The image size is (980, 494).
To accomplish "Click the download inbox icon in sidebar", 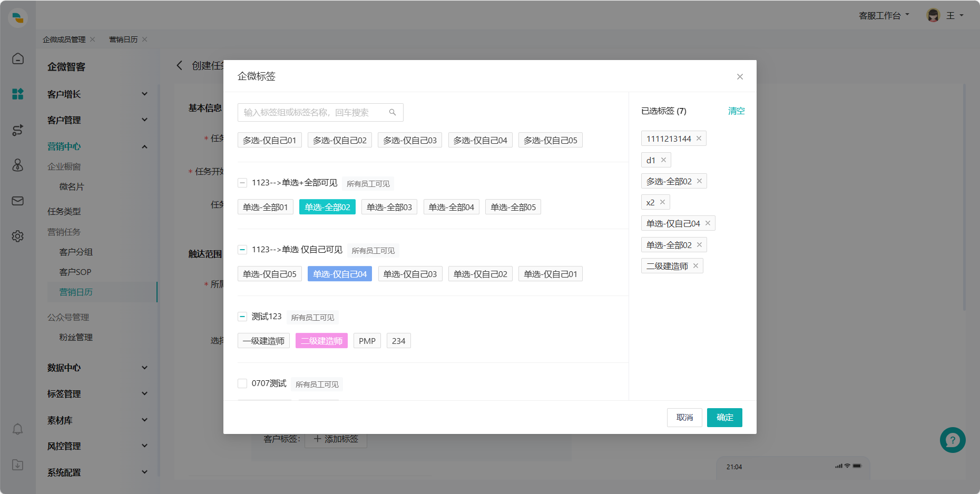I will click(18, 465).
